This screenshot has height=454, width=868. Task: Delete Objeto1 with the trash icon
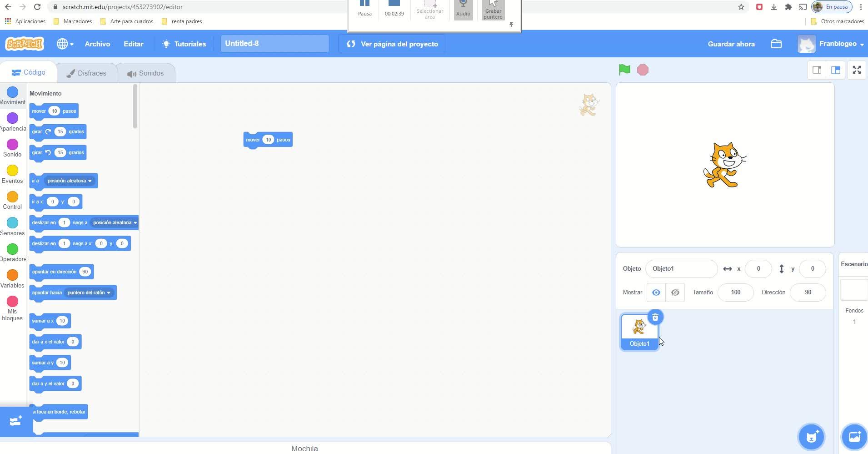tap(655, 317)
